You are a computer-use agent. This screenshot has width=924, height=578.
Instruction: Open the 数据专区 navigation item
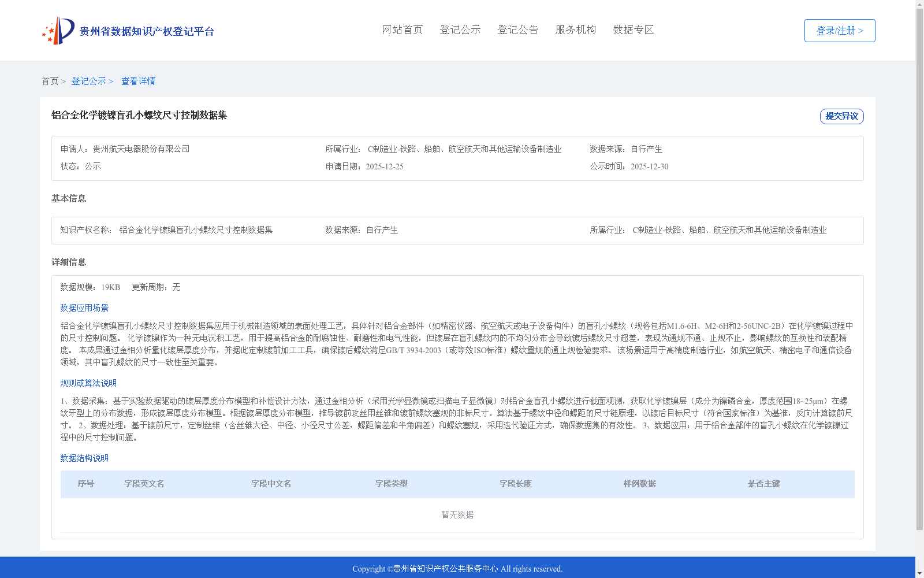click(x=634, y=29)
